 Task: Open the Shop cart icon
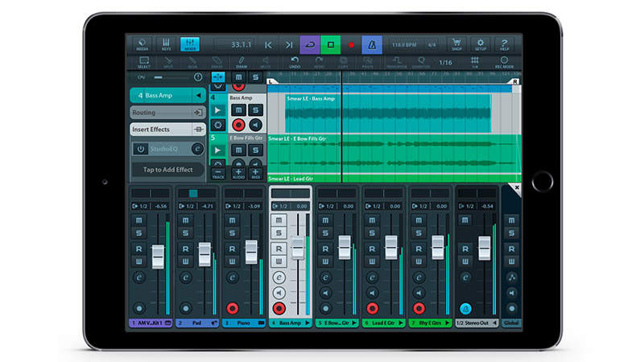click(x=456, y=44)
